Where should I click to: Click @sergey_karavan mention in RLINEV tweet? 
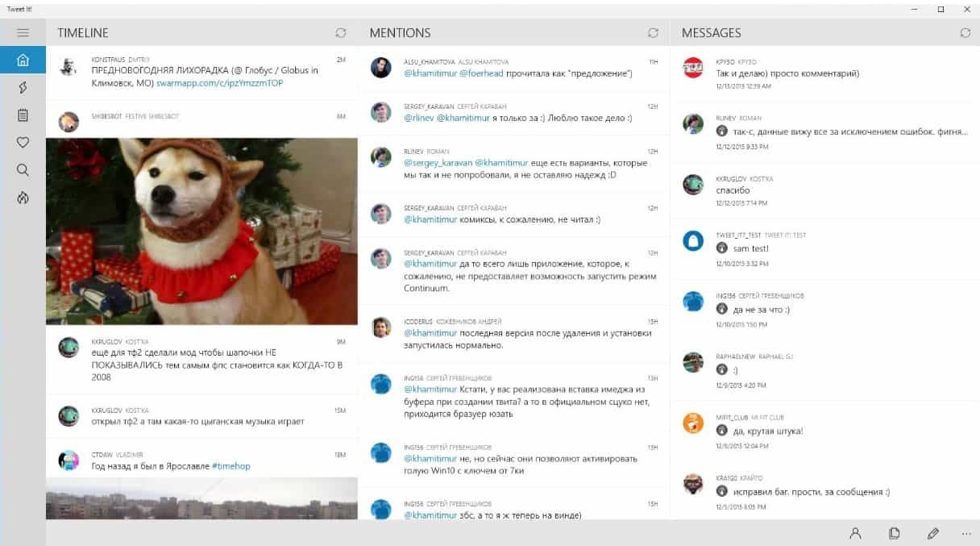438,163
